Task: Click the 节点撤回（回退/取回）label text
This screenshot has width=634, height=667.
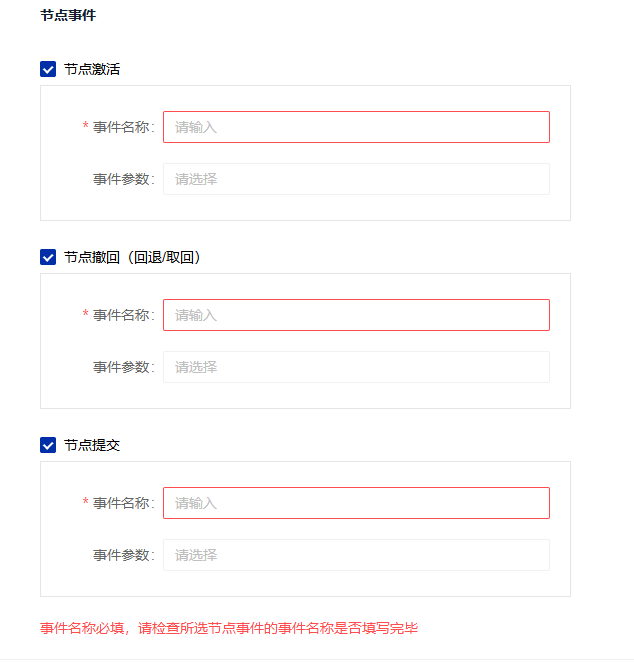Action: pyautogui.click(x=132, y=257)
